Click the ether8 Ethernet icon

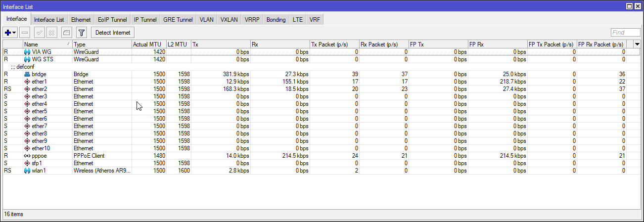[27, 133]
